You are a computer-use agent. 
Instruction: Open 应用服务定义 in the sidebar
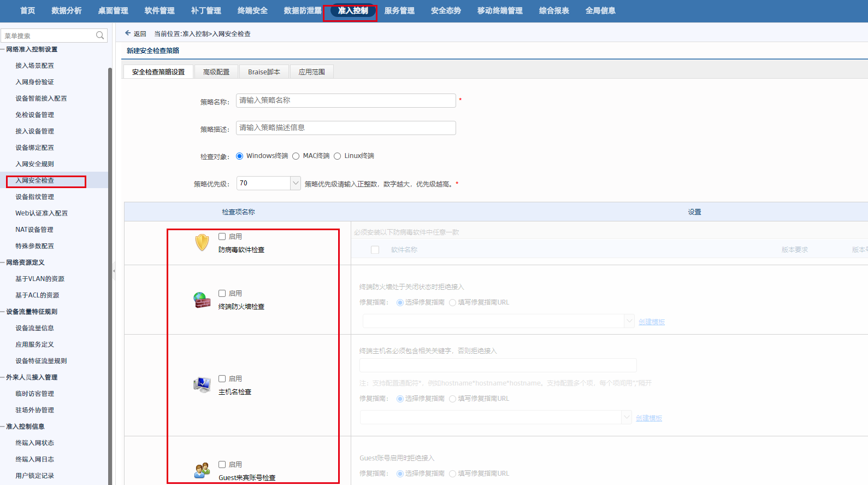click(x=35, y=344)
